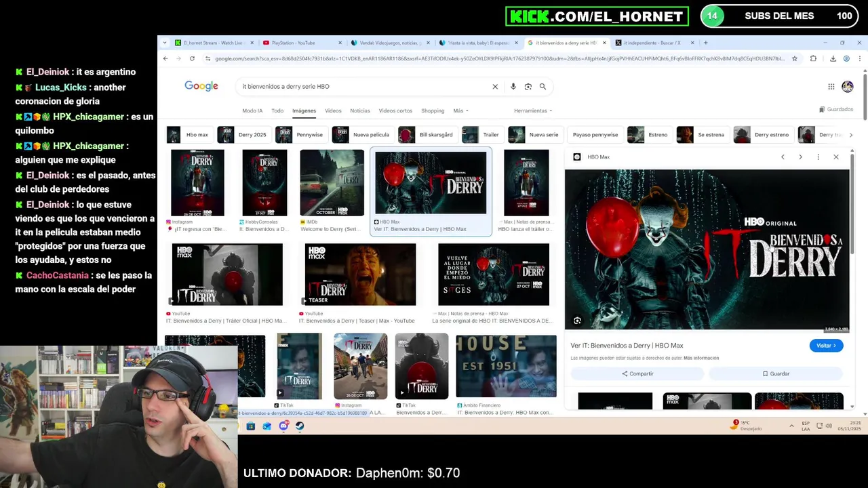Open the Google apps grid

click(831, 87)
